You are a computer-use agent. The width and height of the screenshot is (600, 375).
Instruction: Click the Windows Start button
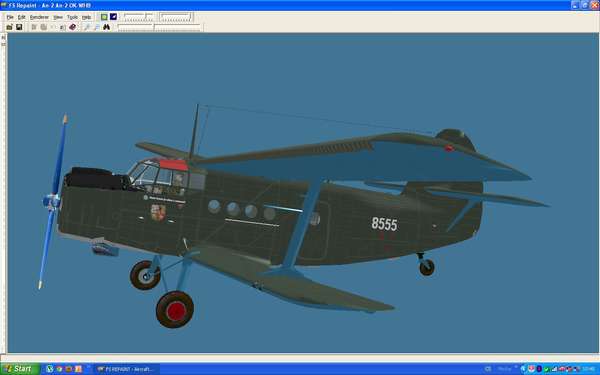click(x=20, y=369)
